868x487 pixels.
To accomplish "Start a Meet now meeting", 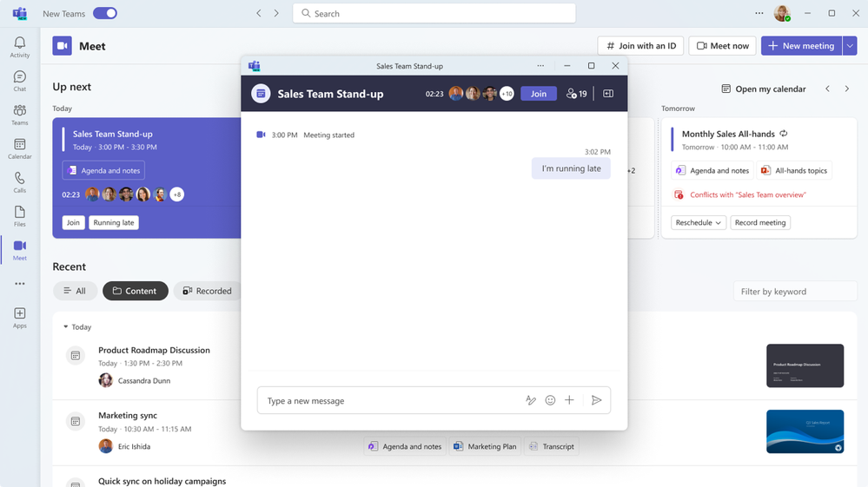I will point(722,46).
